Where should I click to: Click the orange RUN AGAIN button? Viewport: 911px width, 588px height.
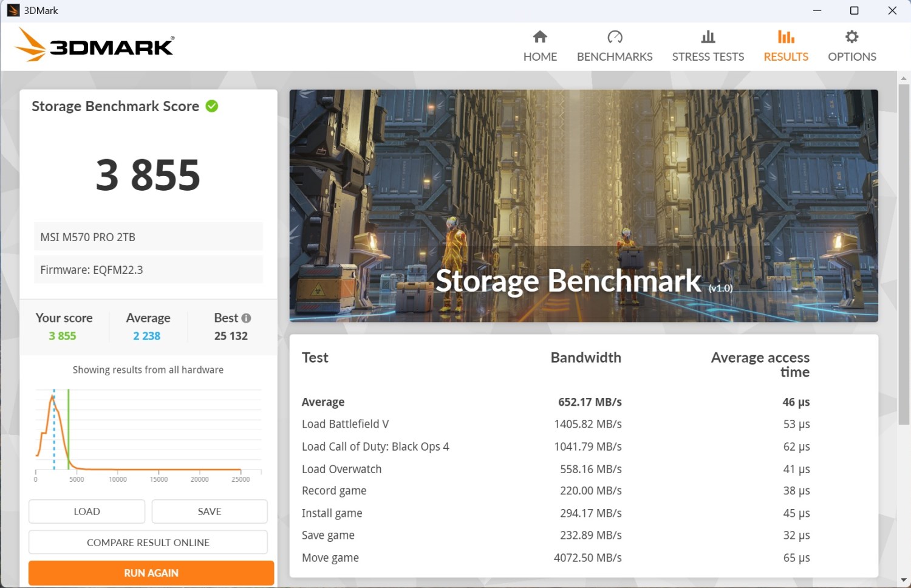[x=151, y=573]
